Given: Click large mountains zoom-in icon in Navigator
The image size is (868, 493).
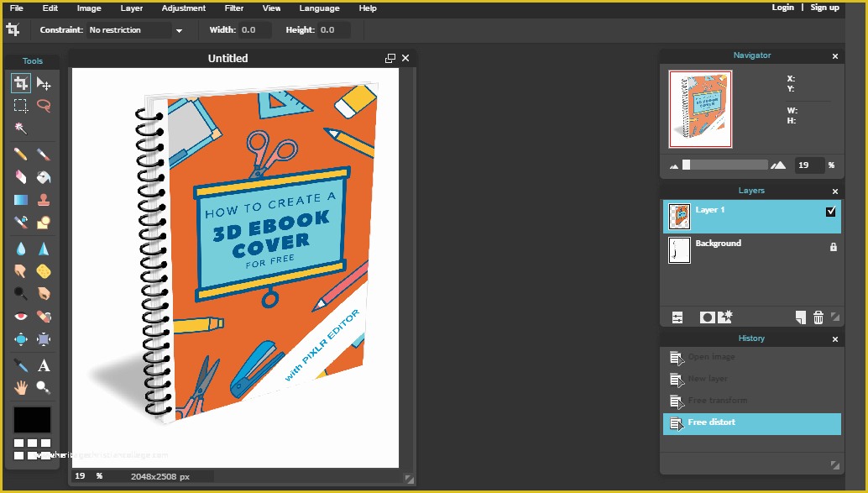Looking at the screenshot, I should click(778, 165).
